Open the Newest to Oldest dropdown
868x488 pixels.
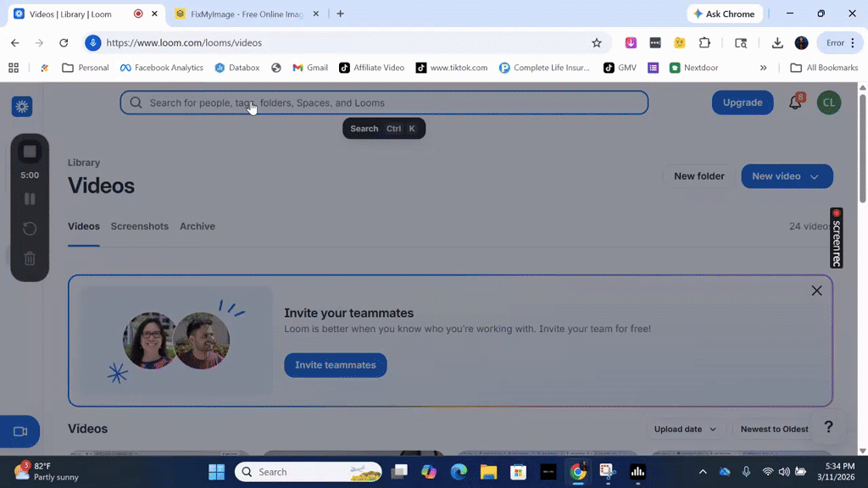click(775, 429)
